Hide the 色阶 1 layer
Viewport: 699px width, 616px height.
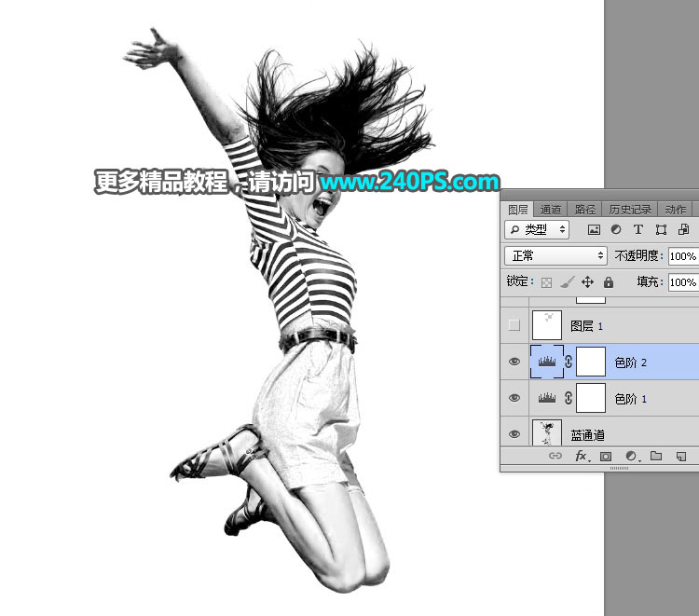coord(514,398)
